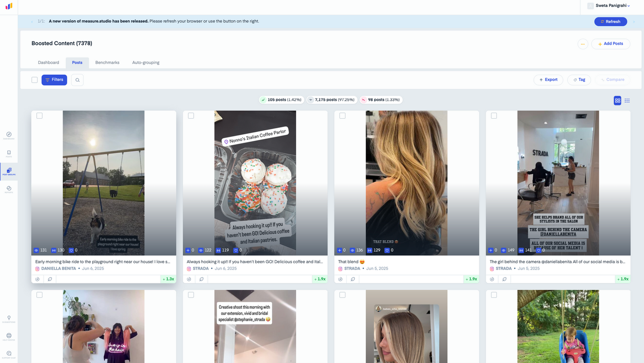Open Support Chat in sidebar
644x363 pixels.
pyautogui.click(x=9, y=355)
